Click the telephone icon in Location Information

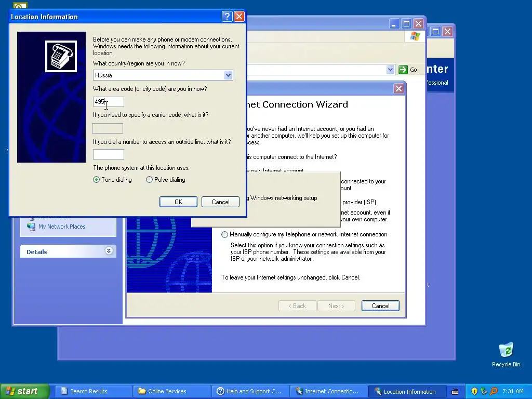click(61, 56)
